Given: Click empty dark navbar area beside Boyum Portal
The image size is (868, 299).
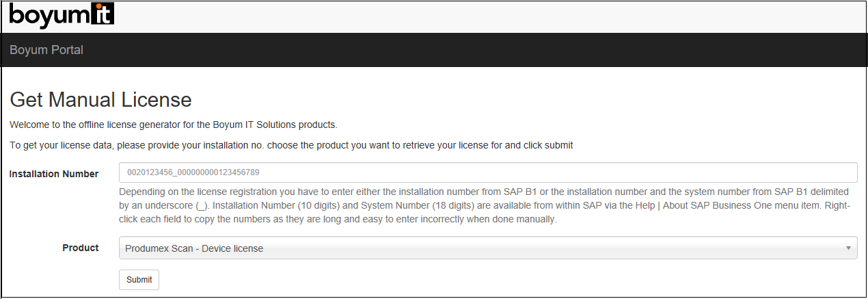Looking at the screenshot, I should click(x=478, y=50).
